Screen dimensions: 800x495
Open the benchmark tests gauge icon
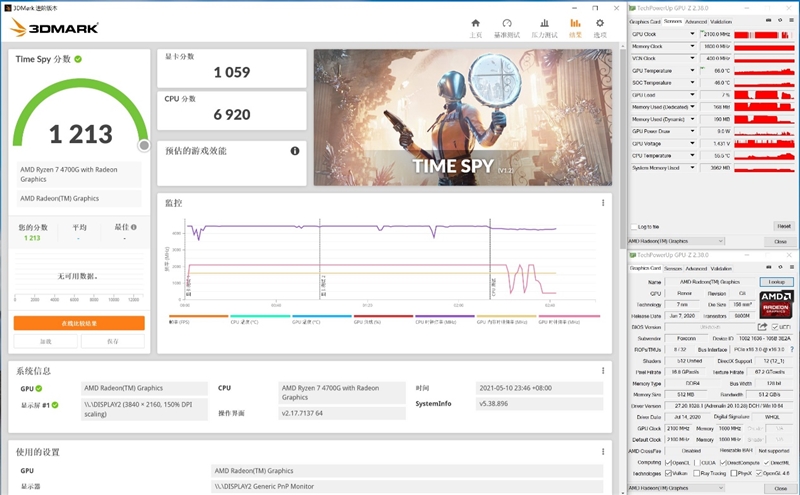click(x=507, y=25)
